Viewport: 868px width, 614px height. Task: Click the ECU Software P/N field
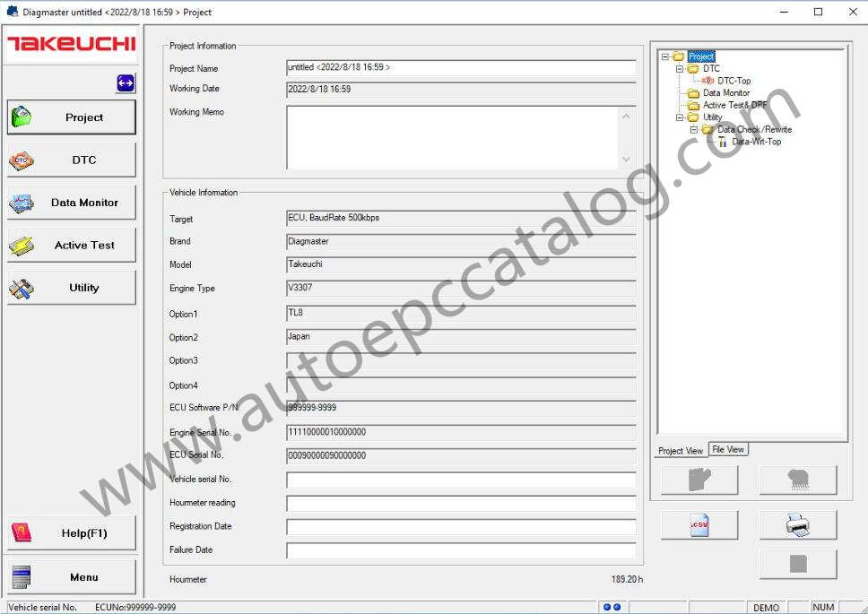coord(461,408)
